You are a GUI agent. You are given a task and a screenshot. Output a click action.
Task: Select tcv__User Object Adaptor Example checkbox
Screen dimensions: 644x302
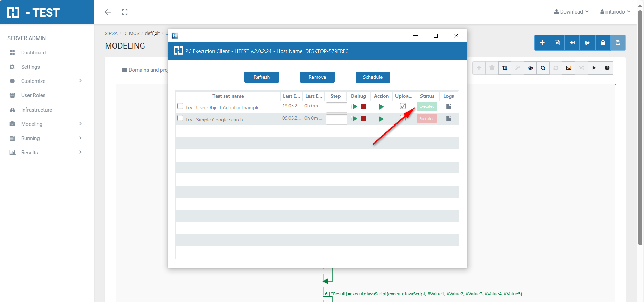(180, 106)
